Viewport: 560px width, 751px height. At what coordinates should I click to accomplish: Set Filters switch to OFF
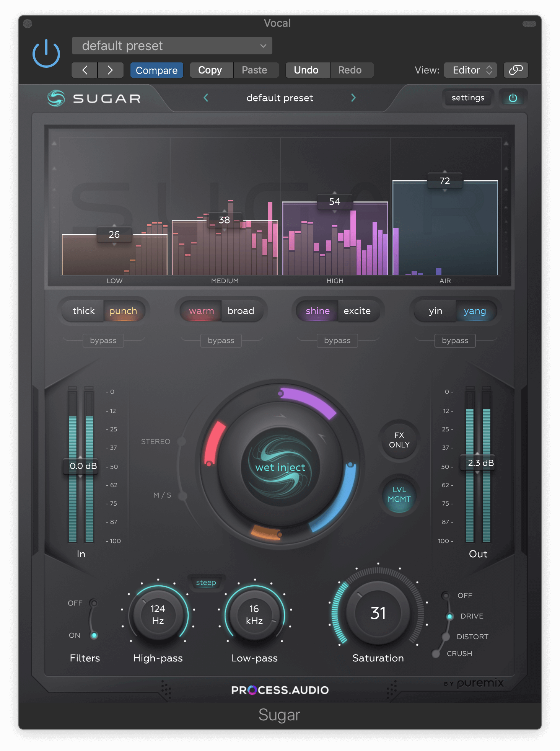coord(93,603)
